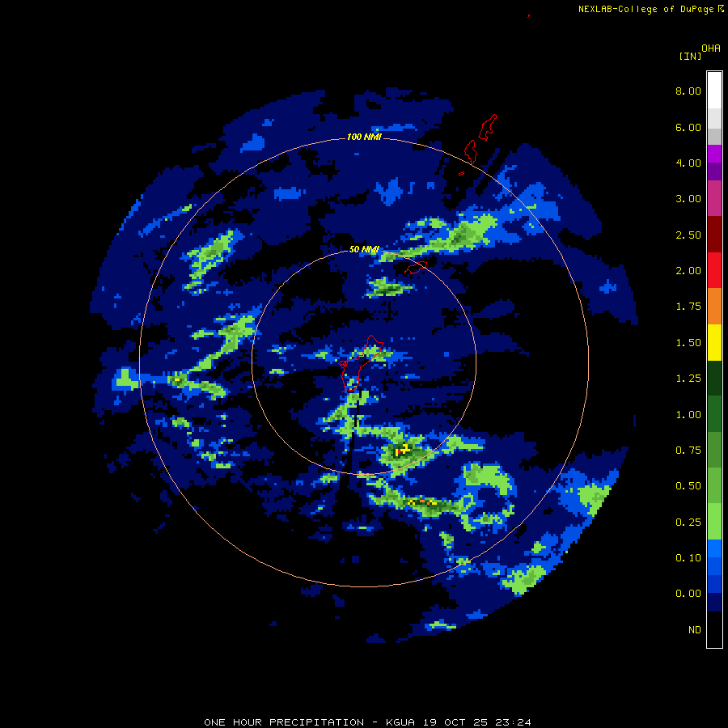Screen dimensions: 728x728
Task: Select the 0.50 legend value
Action: click(x=688, y=486)
